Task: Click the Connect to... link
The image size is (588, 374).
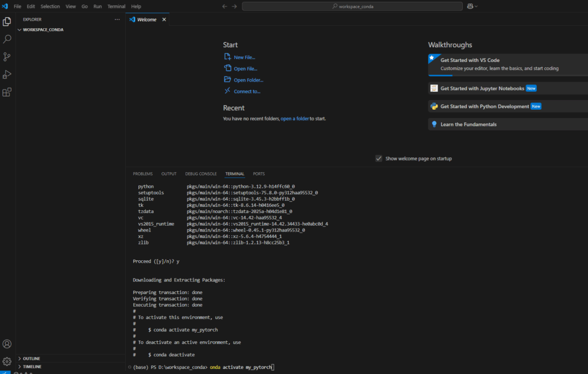Action: point(247,91)
